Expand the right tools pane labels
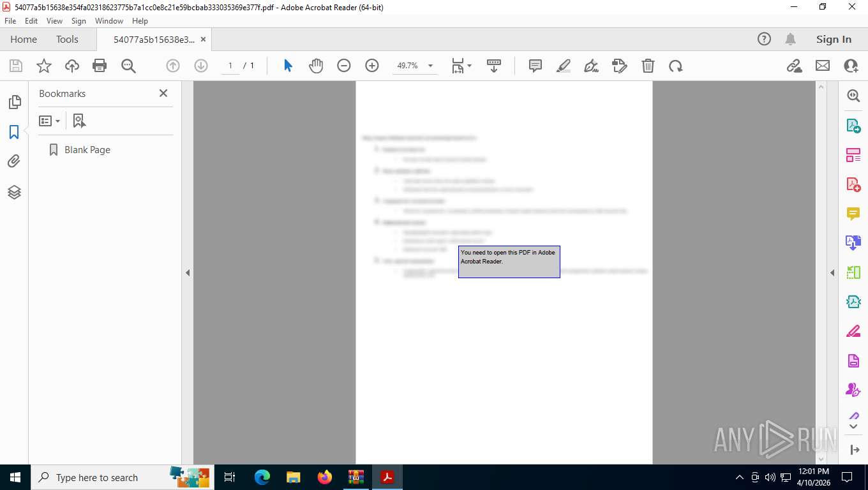The image size is (868, 490). pos(854,450)
